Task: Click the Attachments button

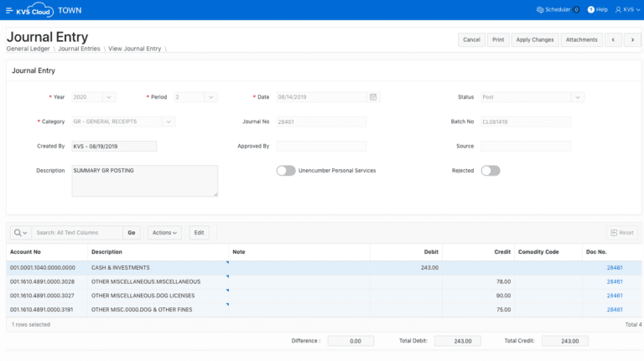Action: click(581, 39)
